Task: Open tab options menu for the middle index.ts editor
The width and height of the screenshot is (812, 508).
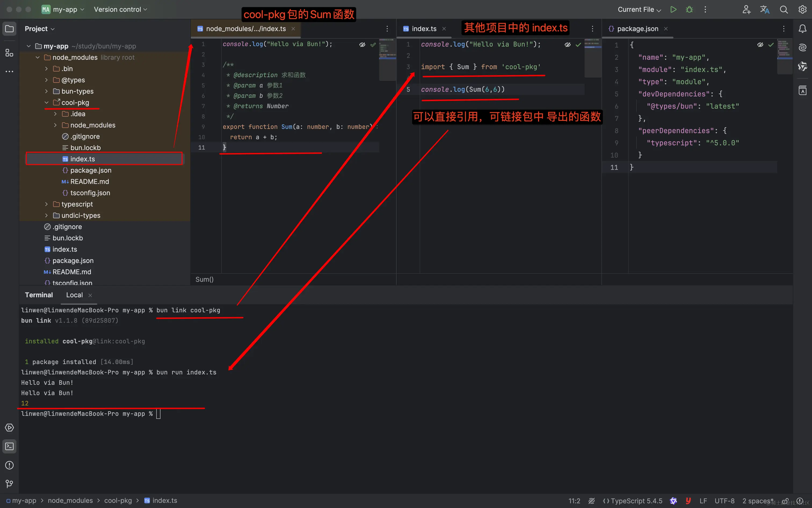Action: (593, 28)
